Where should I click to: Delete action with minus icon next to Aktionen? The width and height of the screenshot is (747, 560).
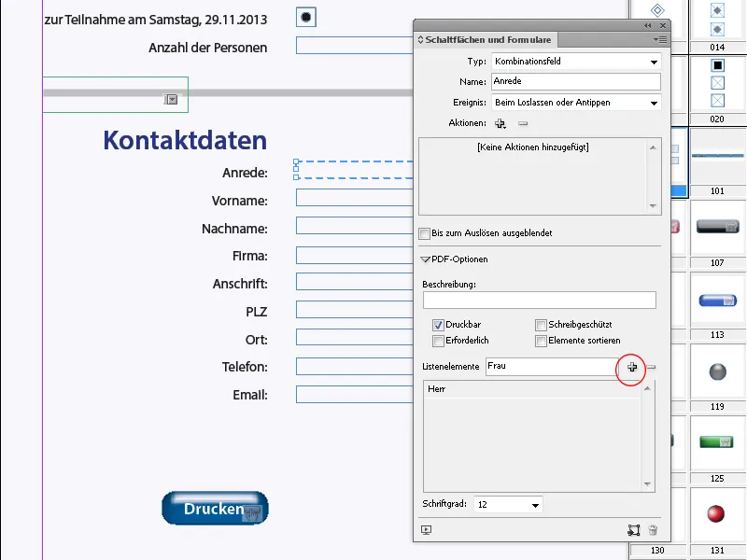point(523,123)
